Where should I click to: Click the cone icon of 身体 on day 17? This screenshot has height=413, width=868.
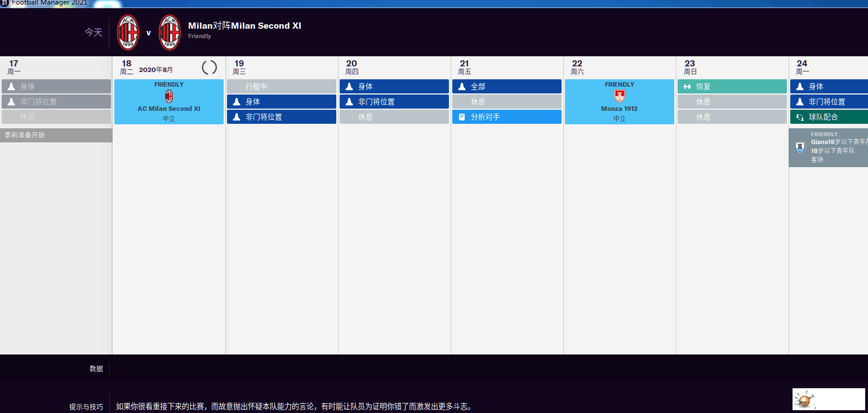tap(11, 87)
